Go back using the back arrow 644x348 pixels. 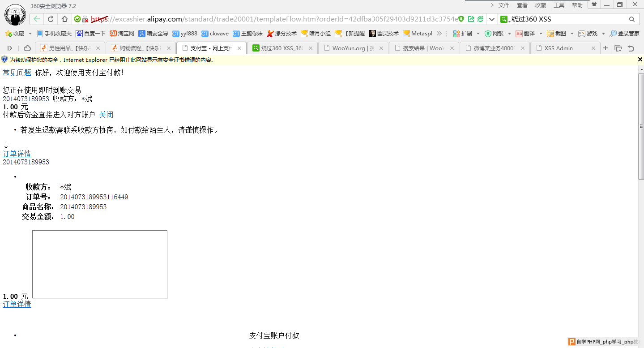coord(37,19)
